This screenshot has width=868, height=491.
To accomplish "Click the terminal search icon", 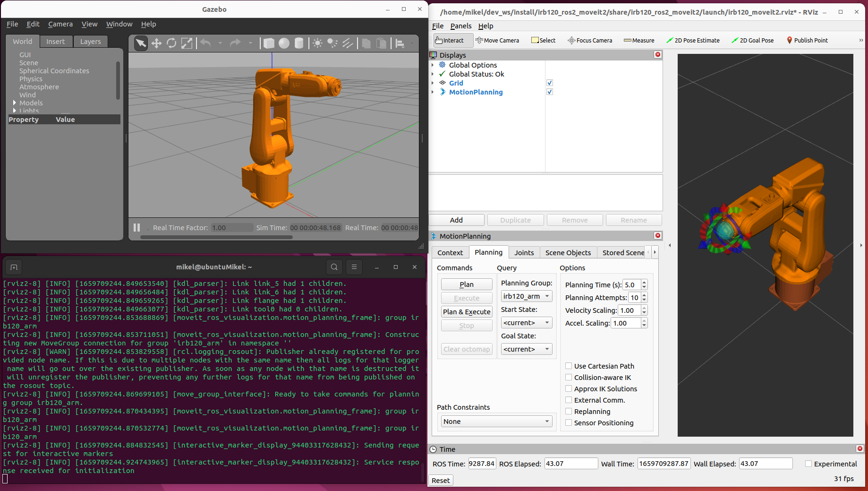I will (x=334, y=267).
